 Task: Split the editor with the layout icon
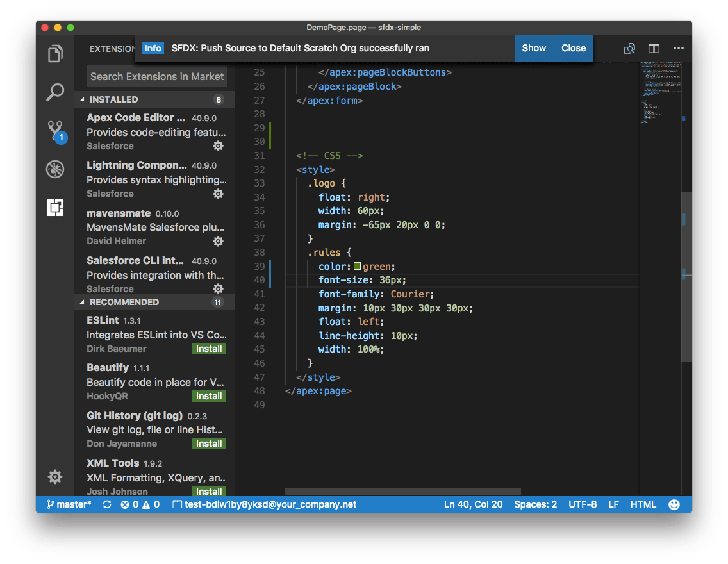click(x=654, y=48)
